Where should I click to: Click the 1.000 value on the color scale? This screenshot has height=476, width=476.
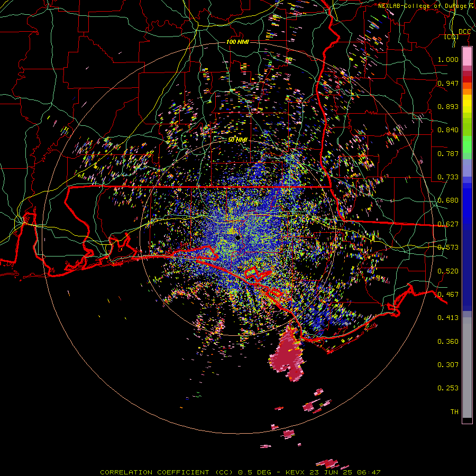448,59
